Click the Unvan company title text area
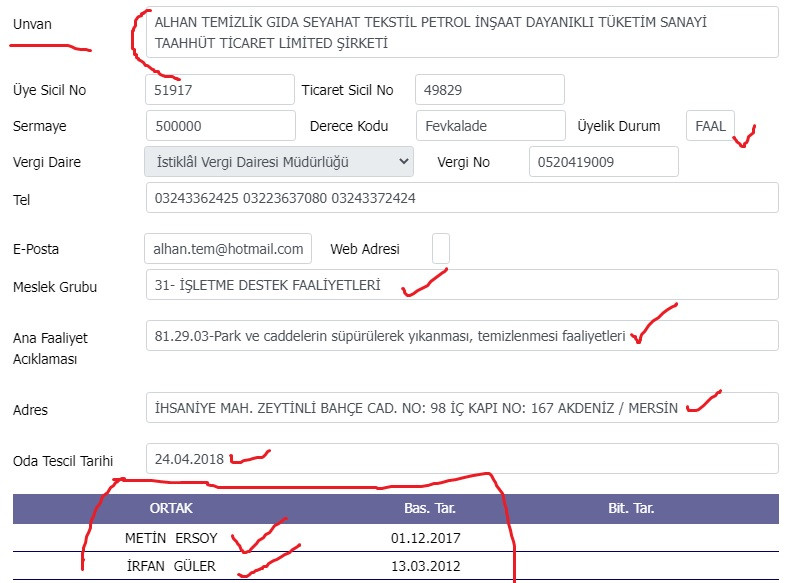The image size is (788, 583). 460,33
